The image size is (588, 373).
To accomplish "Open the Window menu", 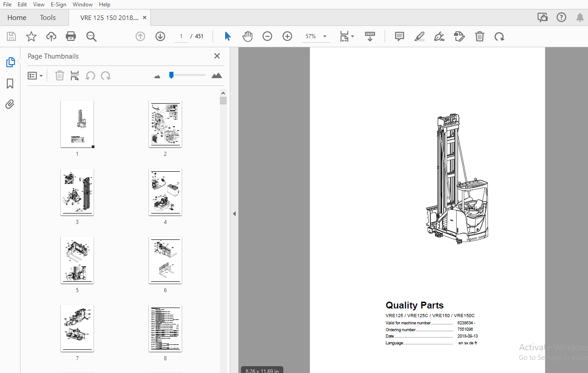I will [x=83, y=4].
